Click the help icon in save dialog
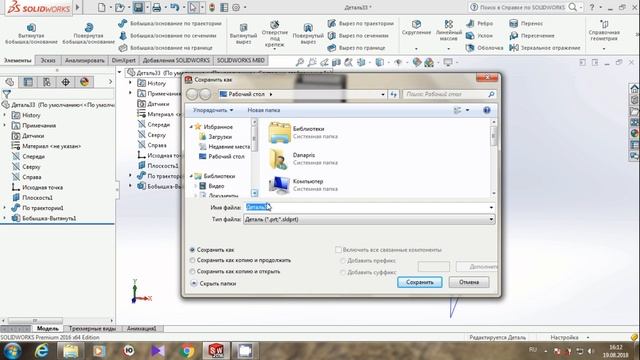Screen dimensions: 640x360 click(487, 110)
